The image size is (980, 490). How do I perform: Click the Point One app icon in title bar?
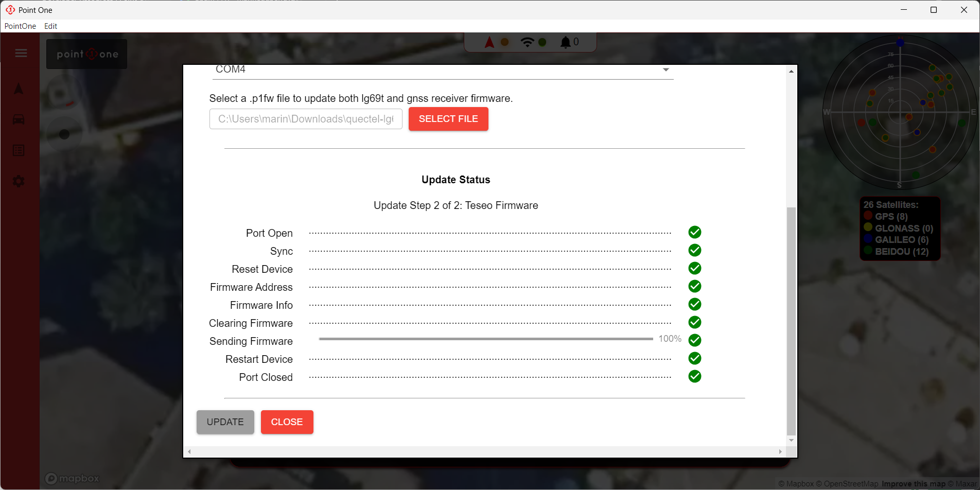pyautogui.click(x=10, y=10)
